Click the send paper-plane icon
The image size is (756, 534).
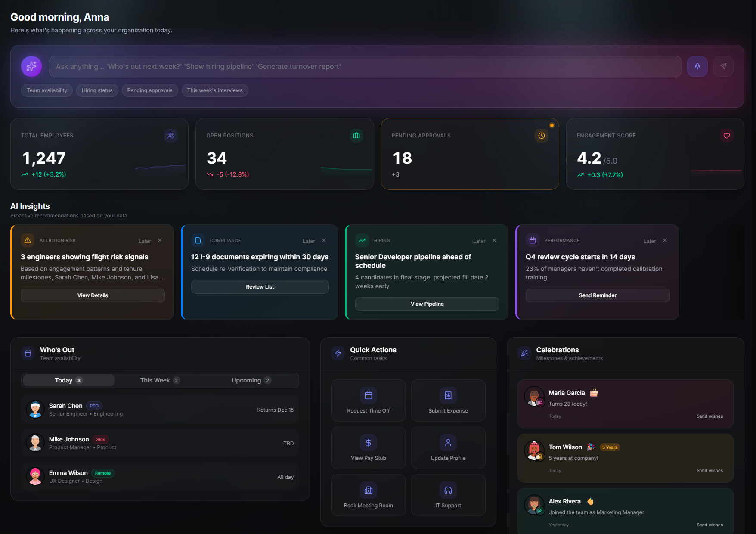coord(723,66)
